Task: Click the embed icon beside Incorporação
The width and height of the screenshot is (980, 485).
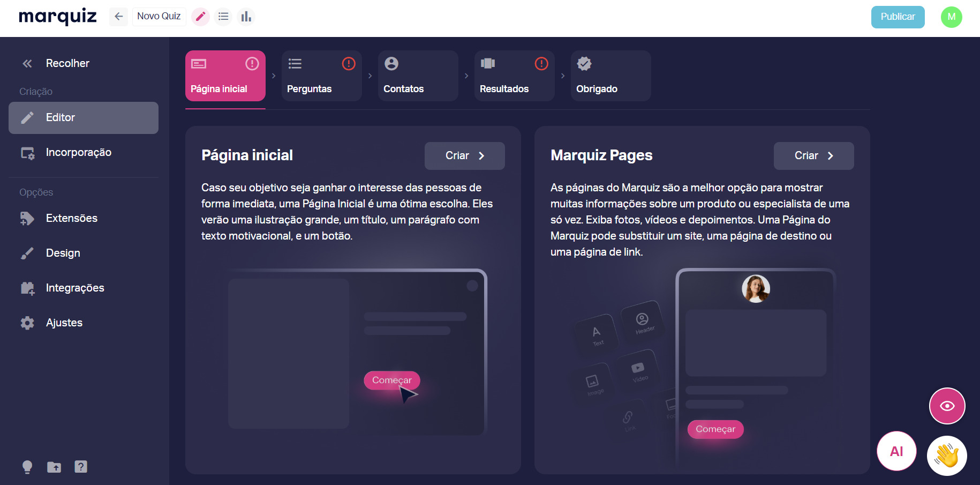Action: 27,153
